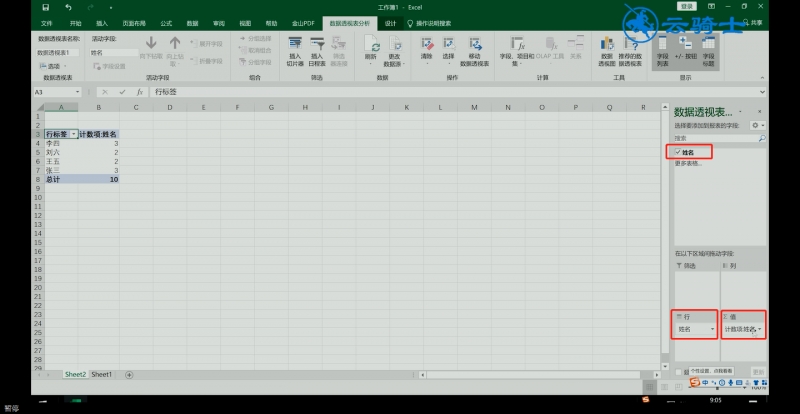Select the Sheet2 worksheet tab
800x414 pixels.
click(x=75, y=375)
